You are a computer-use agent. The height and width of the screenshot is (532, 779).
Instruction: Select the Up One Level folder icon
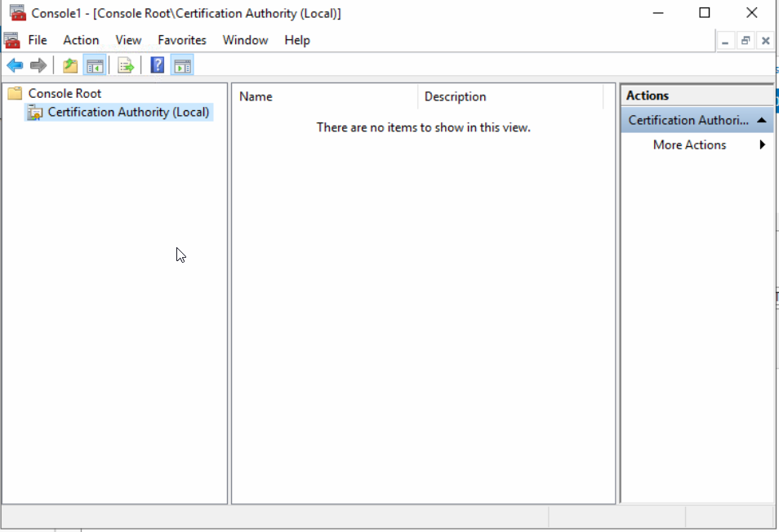click(69, 64)
